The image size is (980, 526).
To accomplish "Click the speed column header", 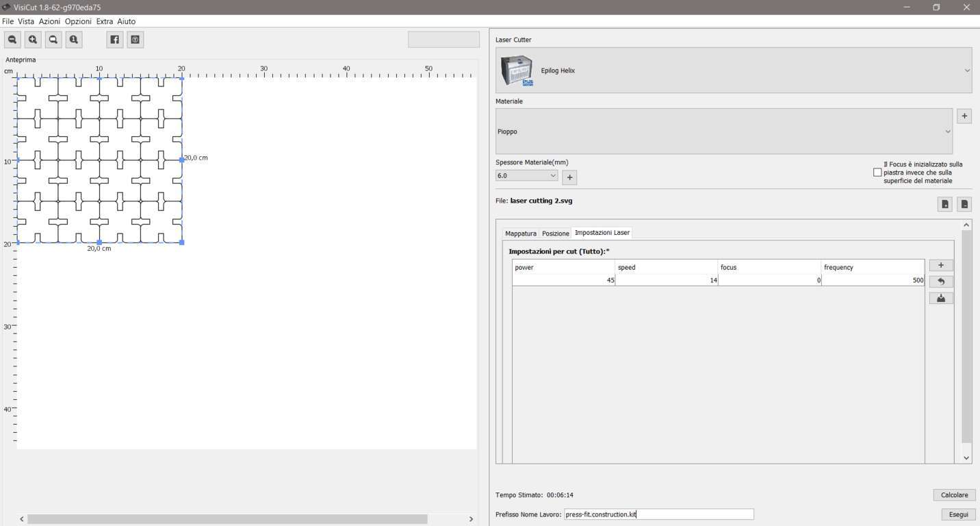I will 667,267.
